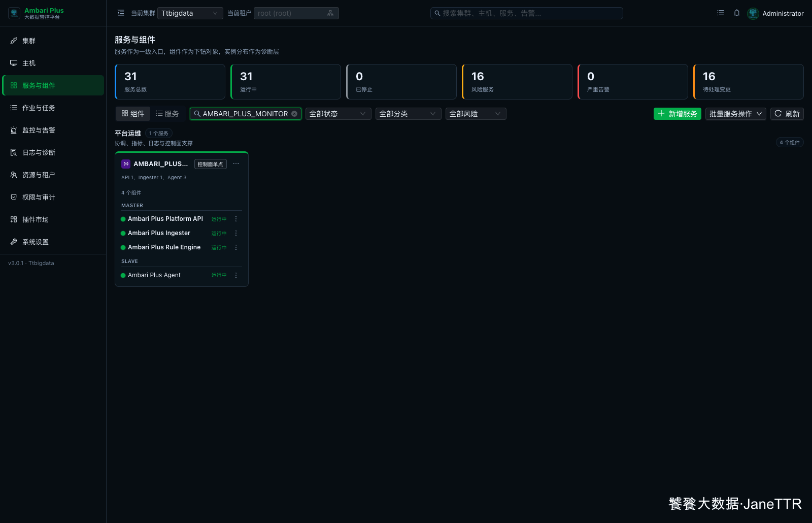Open 日志与诊断 section
The image size is (812, 523).
[53, 152]
